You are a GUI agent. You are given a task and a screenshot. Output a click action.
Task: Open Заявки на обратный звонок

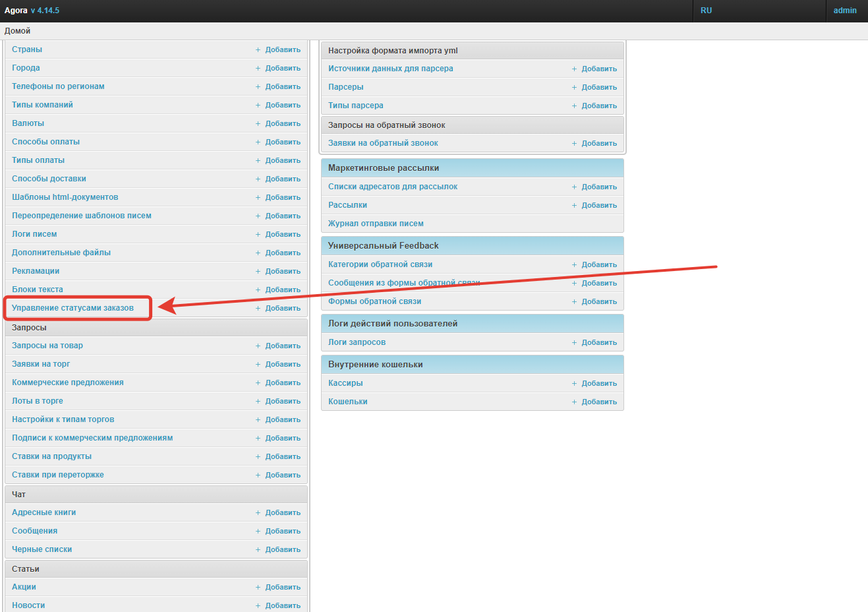click(383, 143)
